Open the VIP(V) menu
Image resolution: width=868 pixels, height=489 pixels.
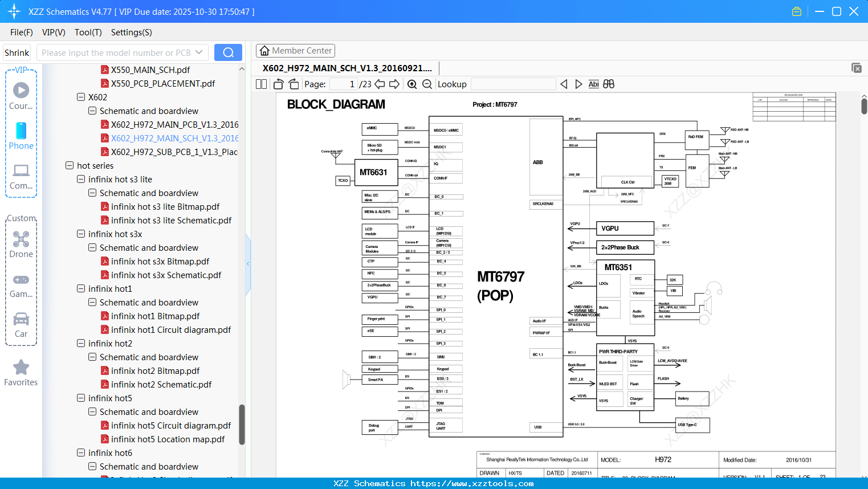(54, 32)
